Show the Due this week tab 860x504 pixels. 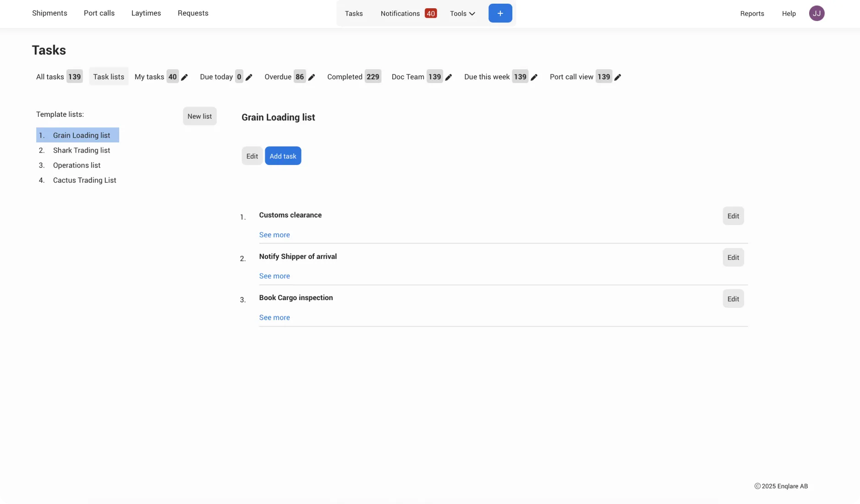click(x=496, y=77)
